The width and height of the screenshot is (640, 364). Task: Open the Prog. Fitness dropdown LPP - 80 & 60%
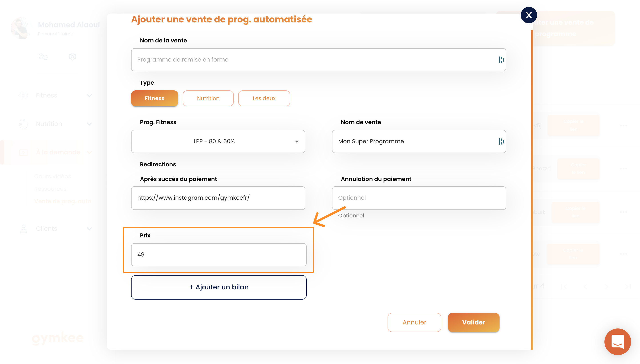pos(218,141)
